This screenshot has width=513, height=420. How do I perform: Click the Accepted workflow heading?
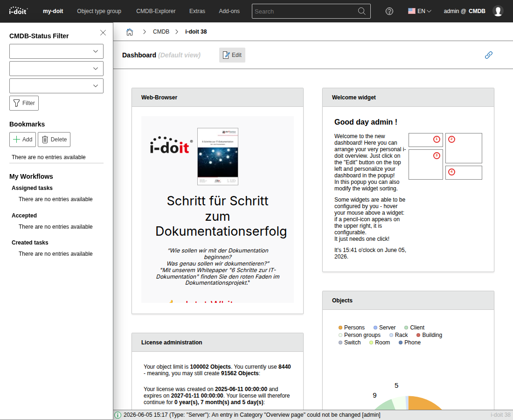24,216
